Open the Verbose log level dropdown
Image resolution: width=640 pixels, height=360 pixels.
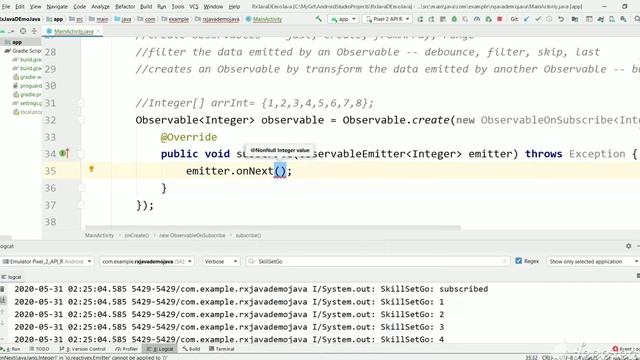coord(221,261)
